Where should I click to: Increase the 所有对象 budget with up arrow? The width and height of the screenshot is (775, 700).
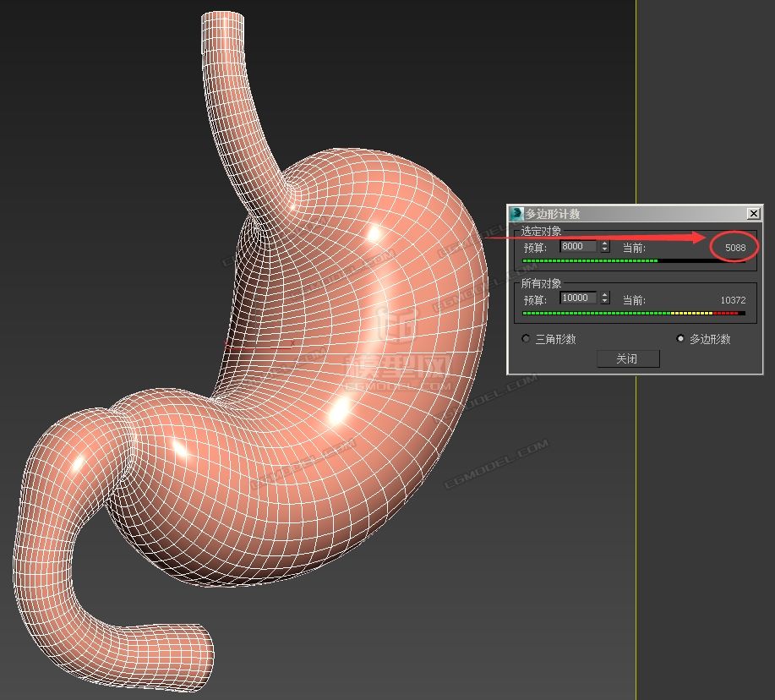coord(604,295)
